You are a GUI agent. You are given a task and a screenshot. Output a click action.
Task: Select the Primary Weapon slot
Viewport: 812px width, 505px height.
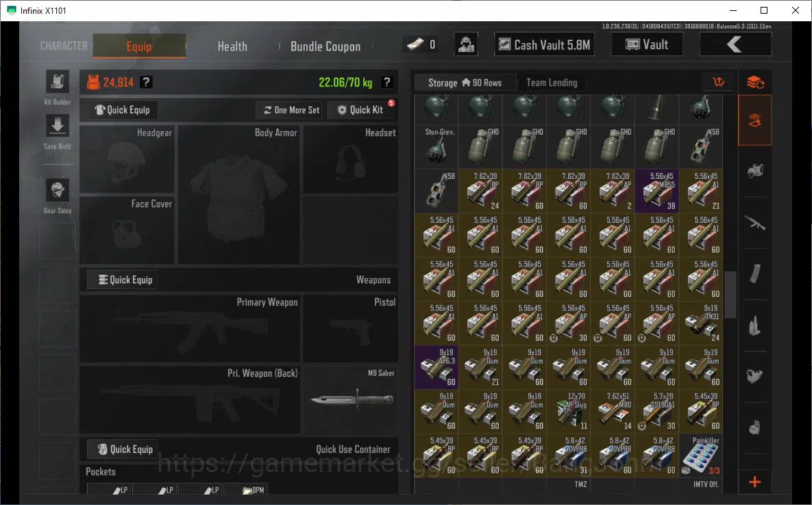pyautogui.click(x=190, y=328)
